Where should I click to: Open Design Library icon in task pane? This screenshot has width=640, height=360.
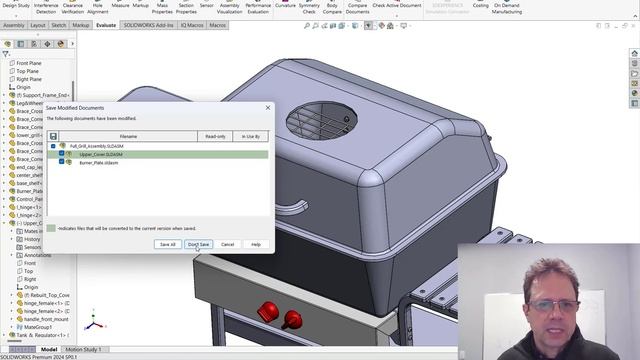pos(634,63)
